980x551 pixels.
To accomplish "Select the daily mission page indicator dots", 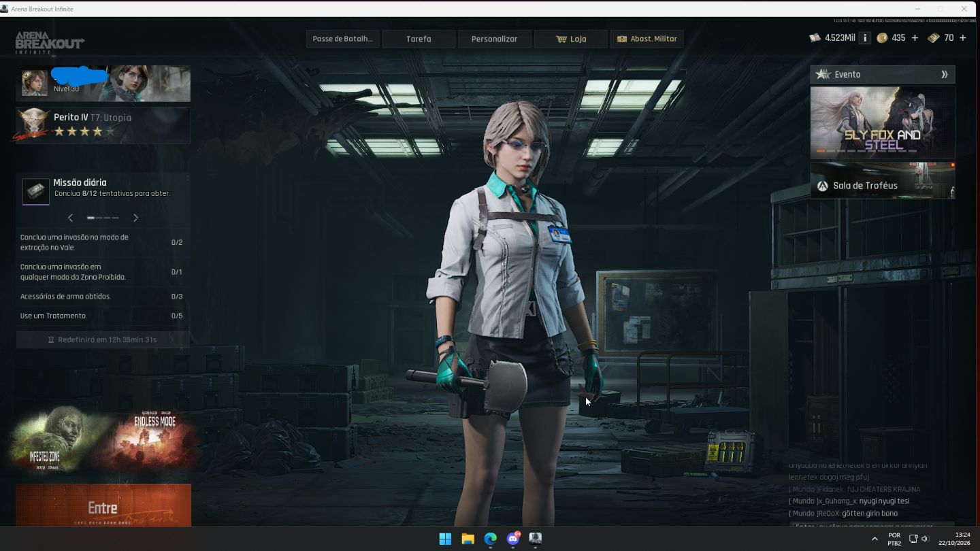I will 103,218.
